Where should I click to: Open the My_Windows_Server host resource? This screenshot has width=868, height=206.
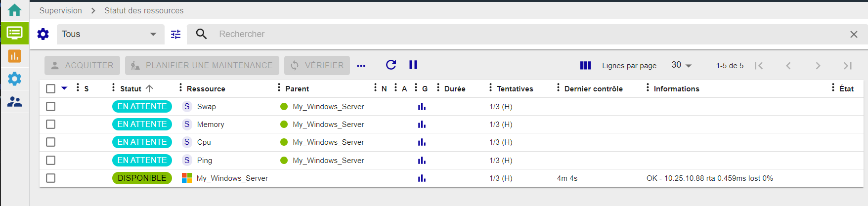pos(232,178)
